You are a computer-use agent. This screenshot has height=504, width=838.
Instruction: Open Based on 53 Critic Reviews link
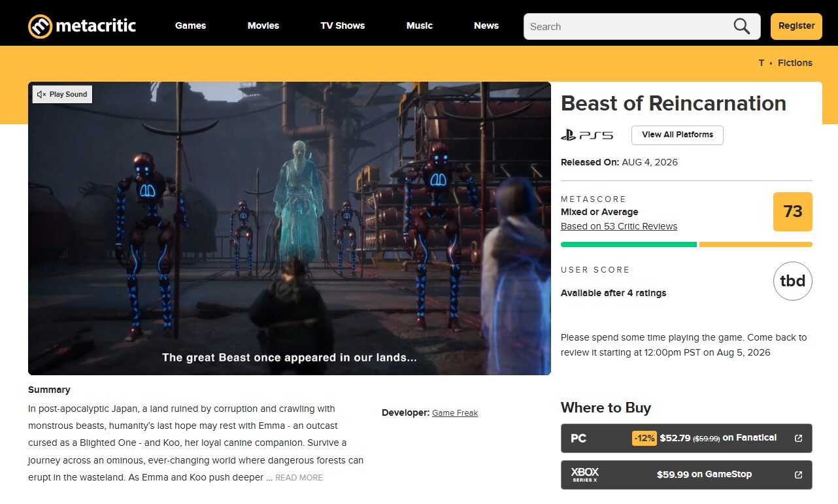[619, 226]
